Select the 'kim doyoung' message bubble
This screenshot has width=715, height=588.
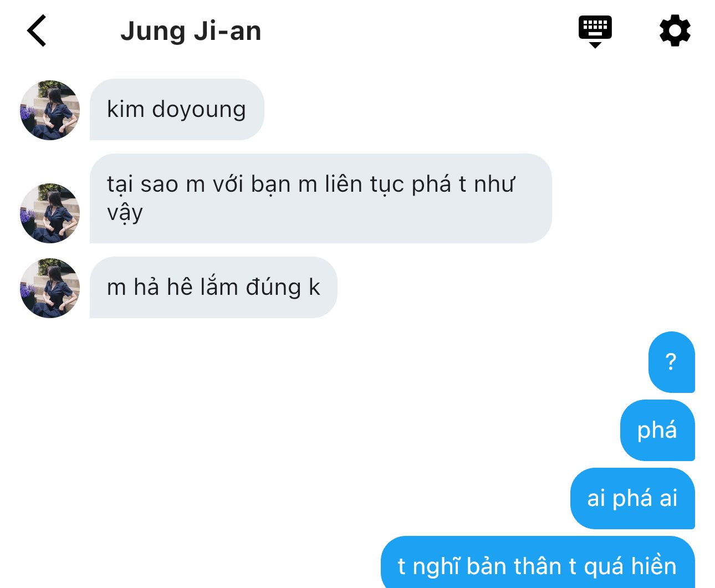[x=177, y=109]
